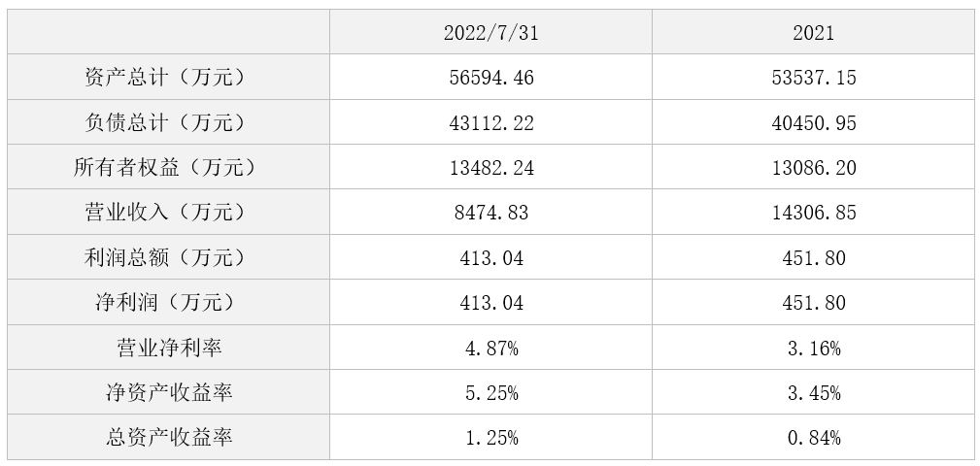This screenshot has height=466, width=980.
Task: Click the 营业收入(万元) row label
Action: click(x=169, y=212)
